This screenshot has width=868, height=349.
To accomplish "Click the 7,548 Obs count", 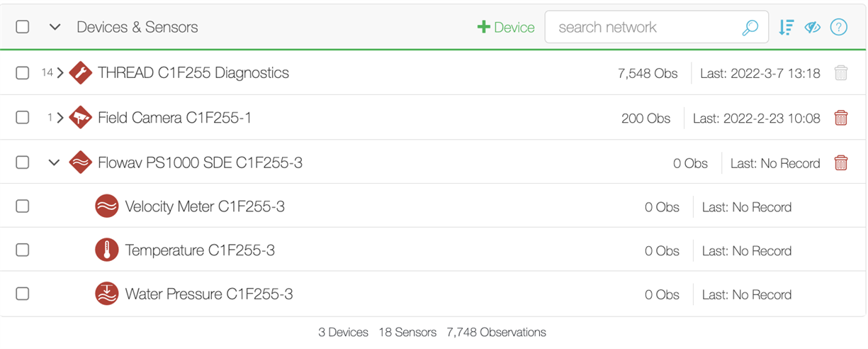I will point(648,73).
